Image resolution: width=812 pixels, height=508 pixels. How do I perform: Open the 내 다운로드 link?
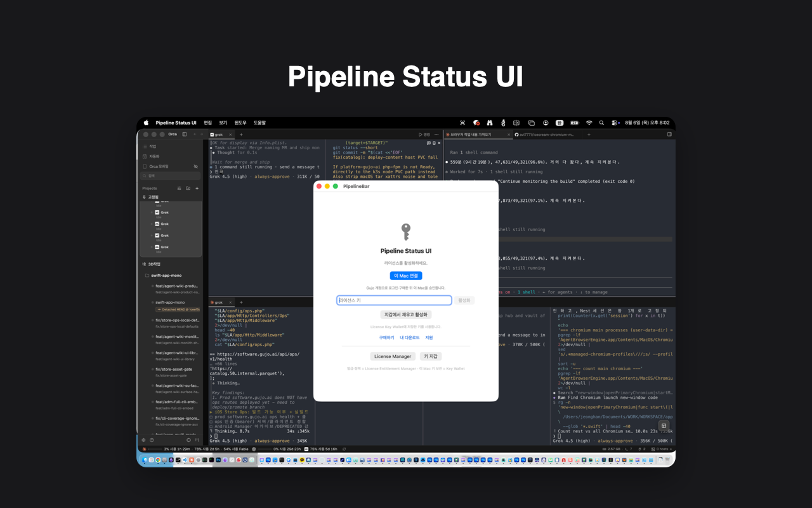410,338
